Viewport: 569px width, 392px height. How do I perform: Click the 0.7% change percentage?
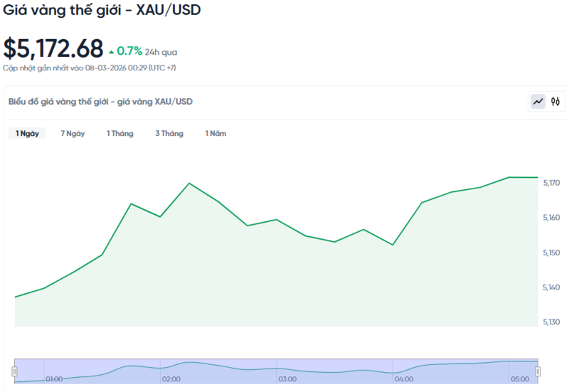click(x=129, y=51)
